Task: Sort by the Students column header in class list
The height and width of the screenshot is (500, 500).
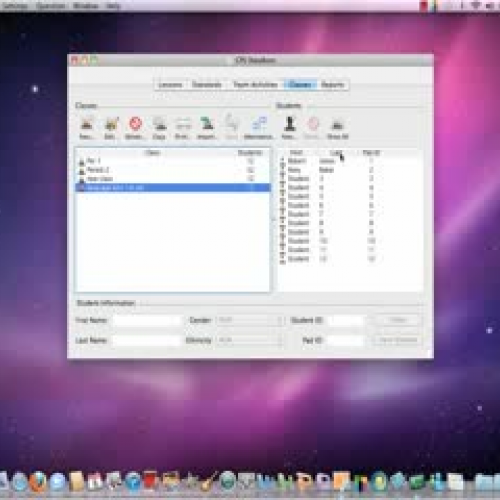Action: pyautogui.click(x=250, y=153)
